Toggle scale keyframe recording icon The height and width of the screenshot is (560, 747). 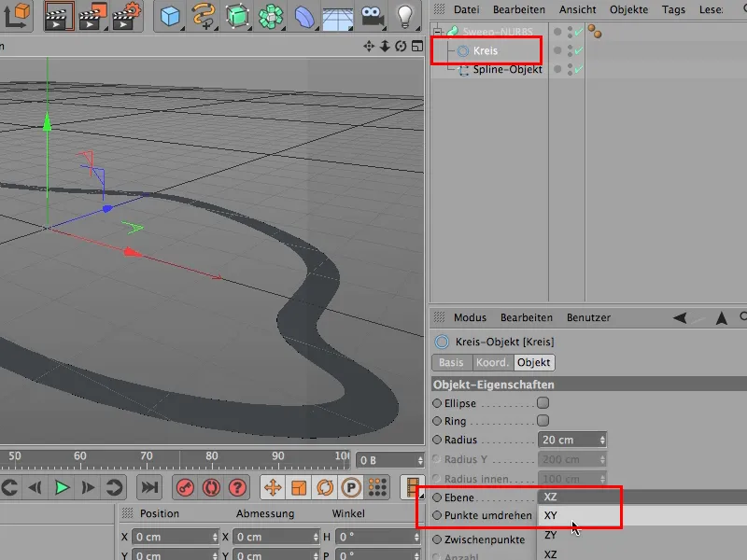[x=299, y=487]
